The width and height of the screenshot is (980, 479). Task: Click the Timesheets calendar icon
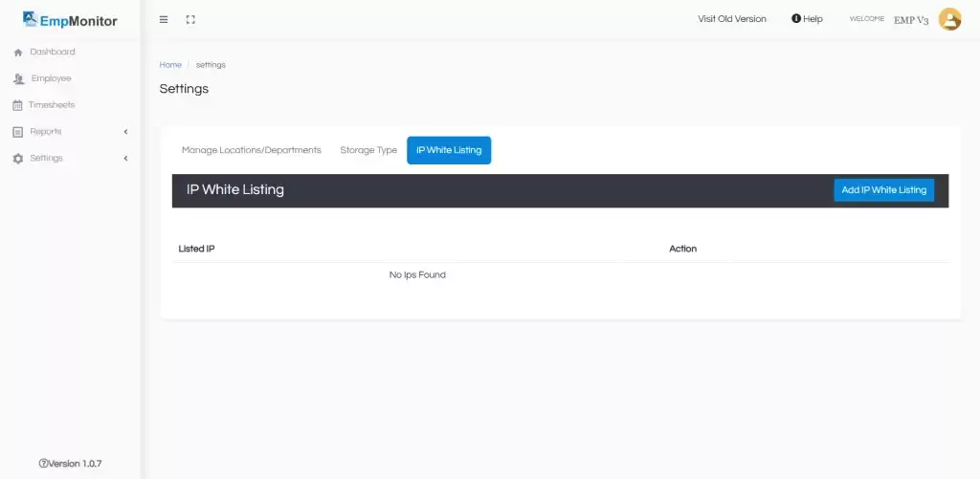coord(17,105)
